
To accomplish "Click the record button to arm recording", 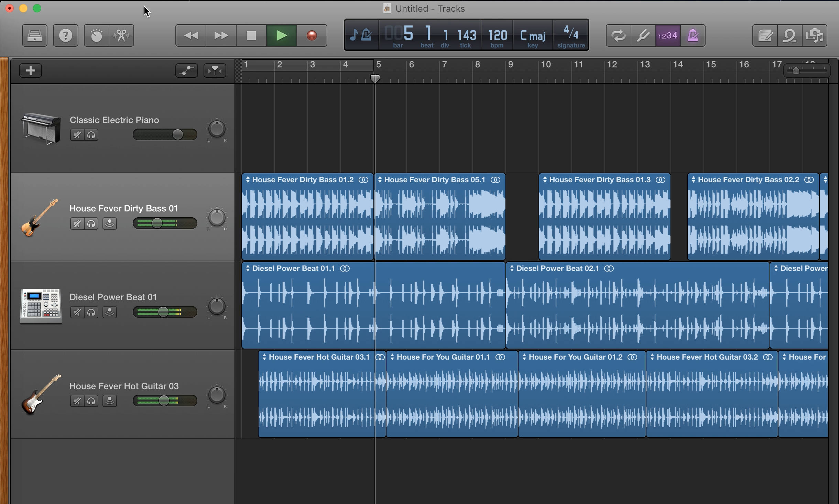I will (x=311, y=35).
